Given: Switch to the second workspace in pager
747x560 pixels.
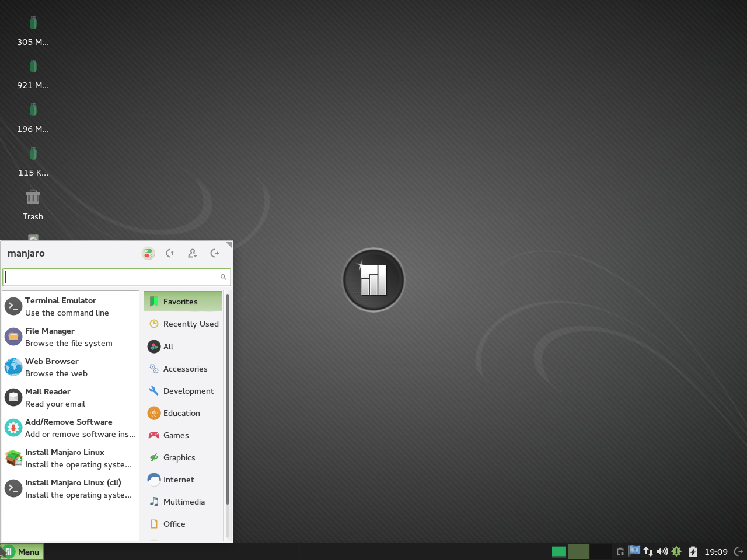Looking at the screenshot, I should click(x=601, y=552).
